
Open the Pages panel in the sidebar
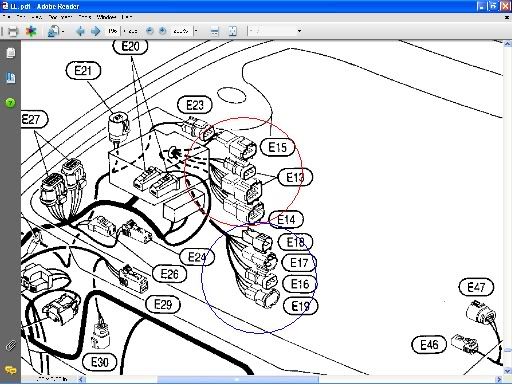pyautogui.click(x=10, y=53)
